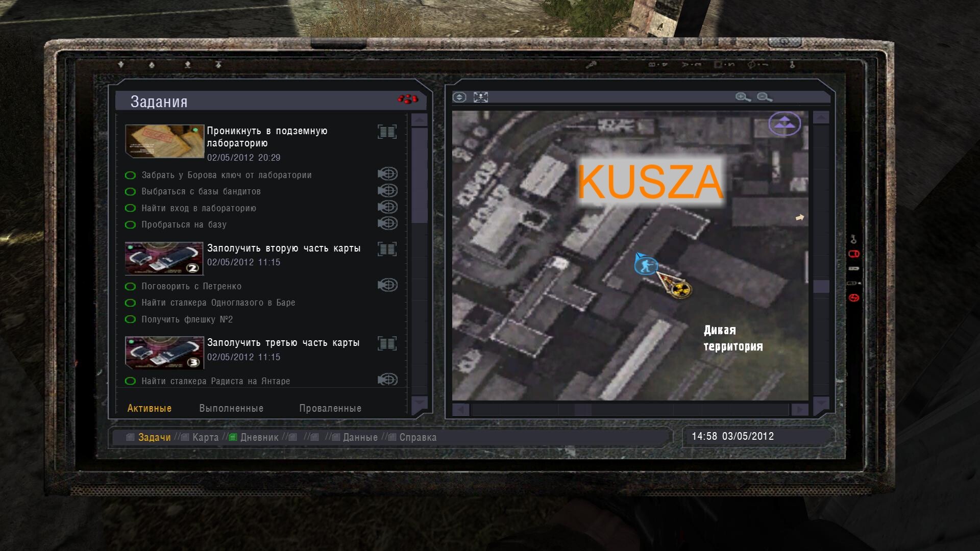Show 'Пробраться на базу' target on map
Image resolution: width=980 pixels, height=551 pixels.
click(387, 223)
